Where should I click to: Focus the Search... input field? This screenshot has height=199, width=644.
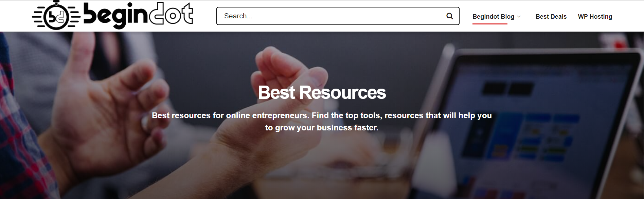click(x=338, y=16)
